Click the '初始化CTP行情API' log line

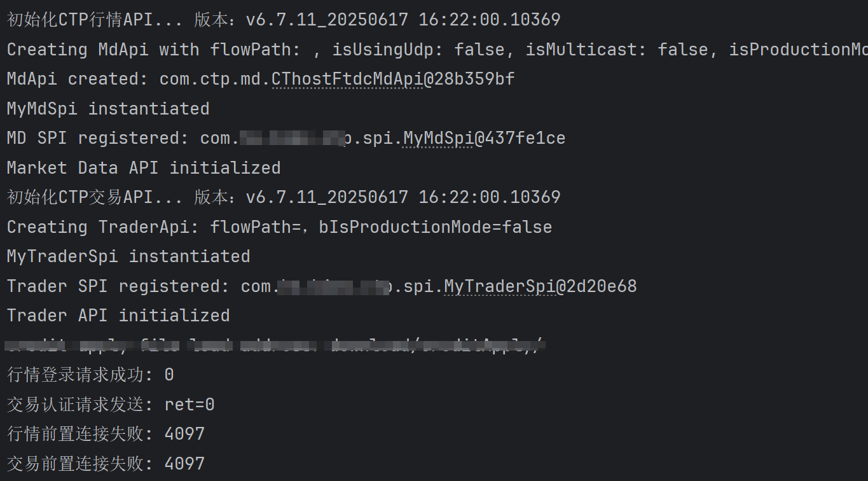(x=284, y=20)
